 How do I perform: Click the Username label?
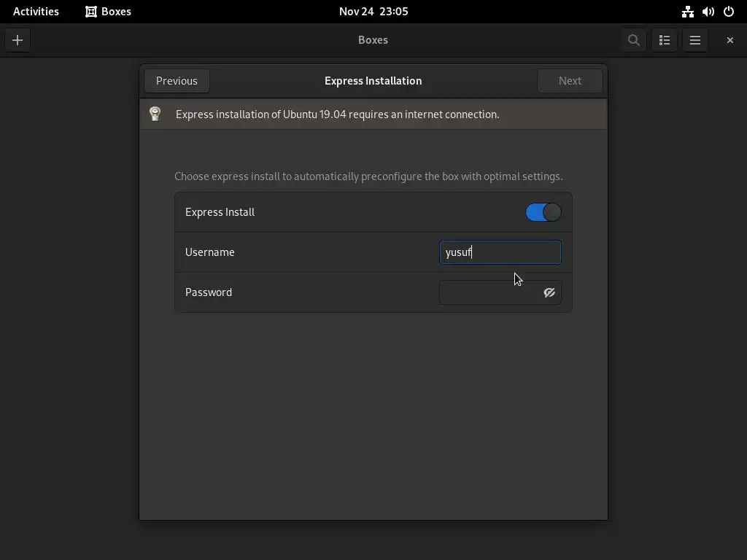coord(209,252)
